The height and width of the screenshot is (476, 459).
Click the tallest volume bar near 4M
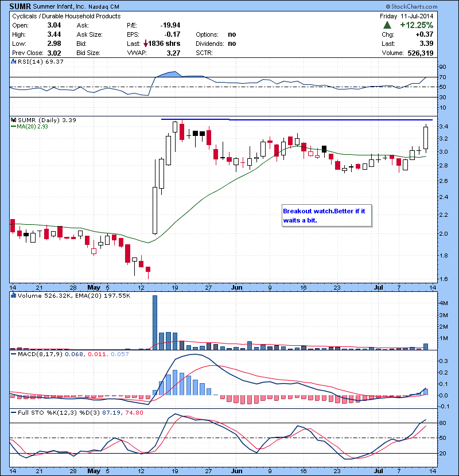pyautogui.click(x=155, y=322)
